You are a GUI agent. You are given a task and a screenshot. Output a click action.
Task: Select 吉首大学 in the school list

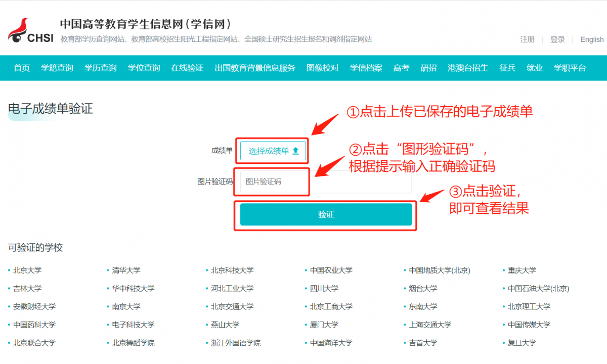[x=423, y=343]
